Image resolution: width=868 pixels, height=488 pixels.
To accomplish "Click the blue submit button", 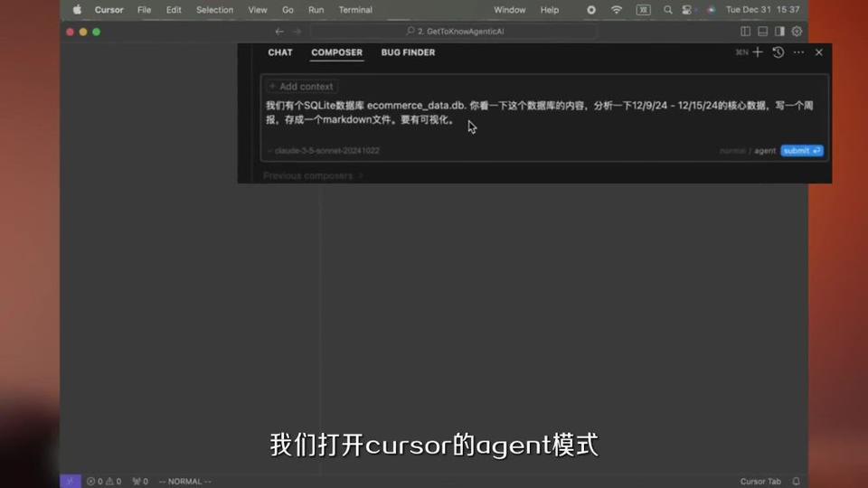I will click(x=802, y=151).
